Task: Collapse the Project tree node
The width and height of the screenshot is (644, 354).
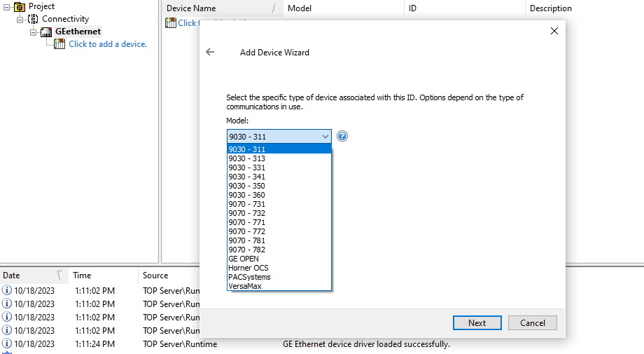Action: point(6,7)
